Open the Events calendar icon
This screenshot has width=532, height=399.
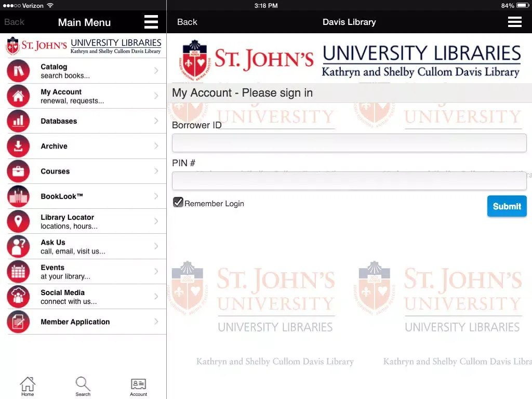(18, 272)
